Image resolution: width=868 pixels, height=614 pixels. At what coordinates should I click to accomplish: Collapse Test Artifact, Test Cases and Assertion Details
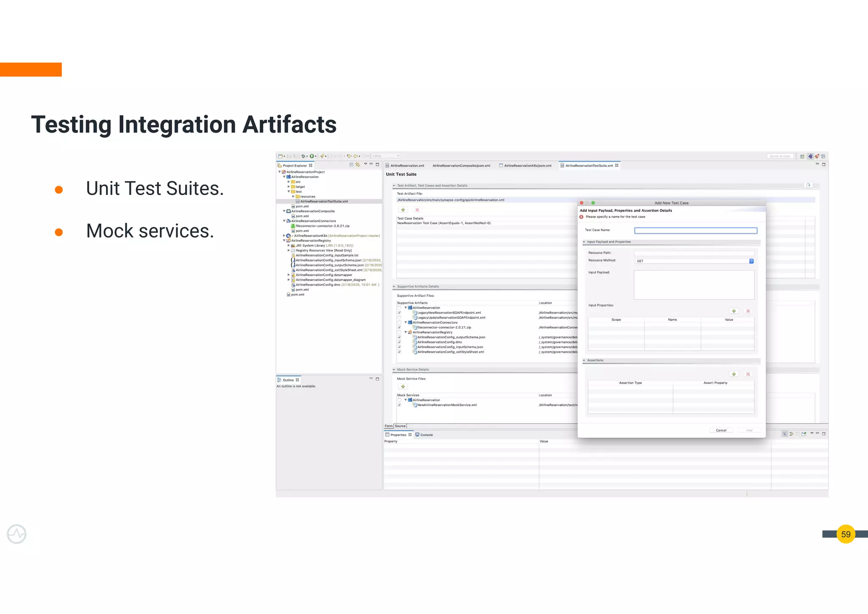394,186
